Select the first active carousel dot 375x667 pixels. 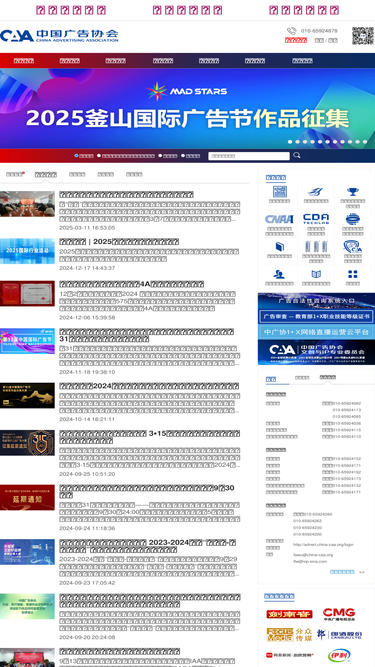point(290,142)
